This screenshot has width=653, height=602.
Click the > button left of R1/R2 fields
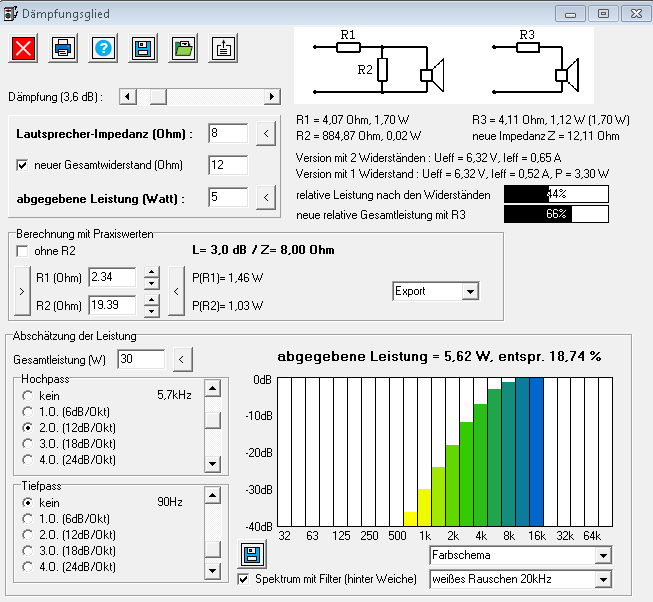(x=22, y=291)
